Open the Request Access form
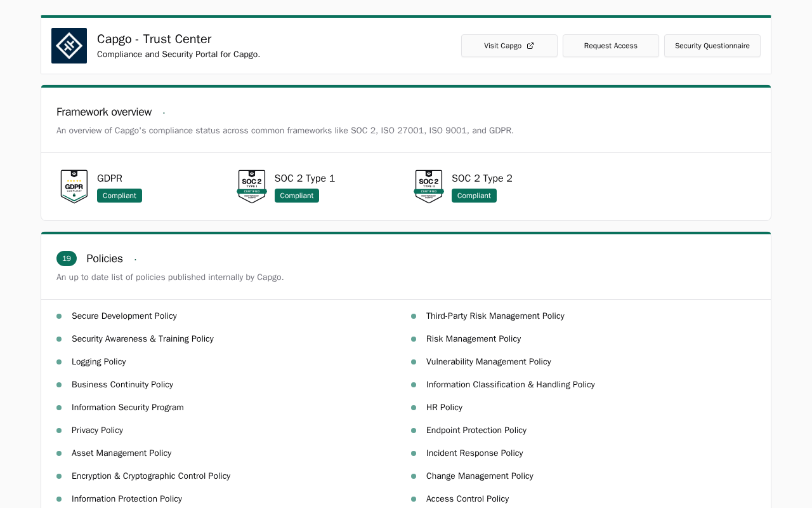Screen dimensions: 812x508 pyautogui.click(x=611, y=46)
